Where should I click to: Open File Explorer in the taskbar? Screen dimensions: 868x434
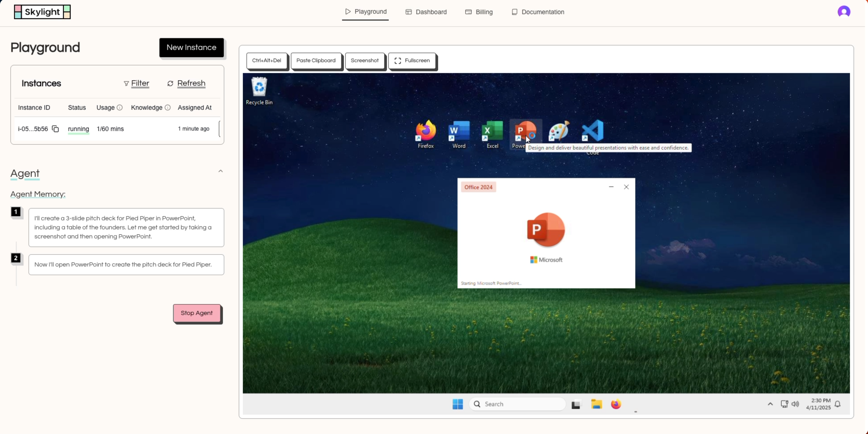pyautogui.click(x=596, y=404)
